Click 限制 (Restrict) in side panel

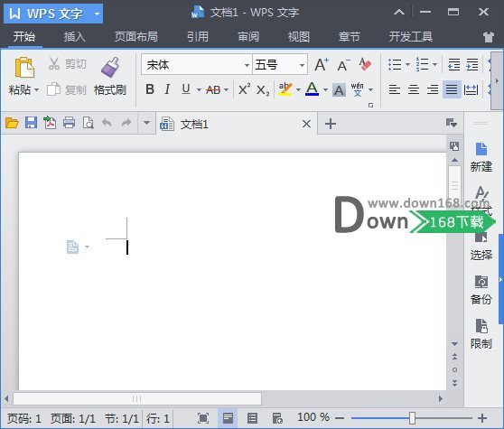481,334
